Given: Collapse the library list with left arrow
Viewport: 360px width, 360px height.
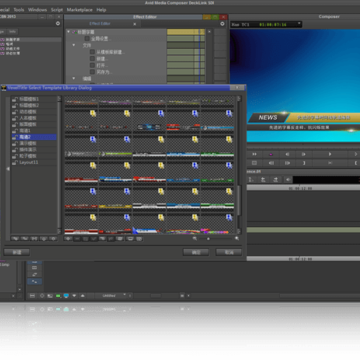Looking at the screenshot, I should (8, 169).
